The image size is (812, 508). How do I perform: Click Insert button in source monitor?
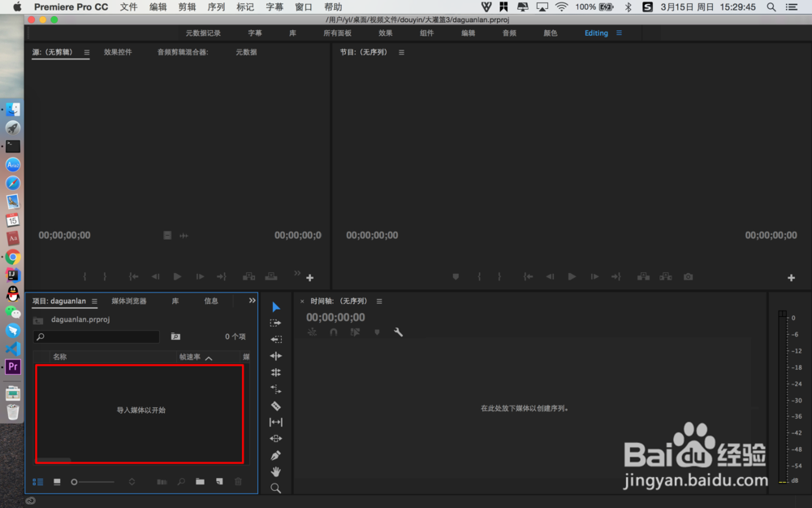coord(249,277)
